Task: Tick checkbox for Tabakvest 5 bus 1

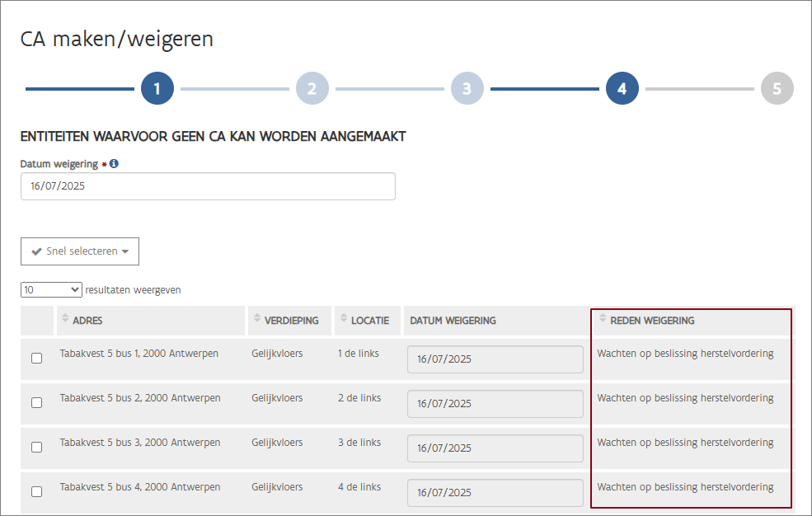Action: 36,359
